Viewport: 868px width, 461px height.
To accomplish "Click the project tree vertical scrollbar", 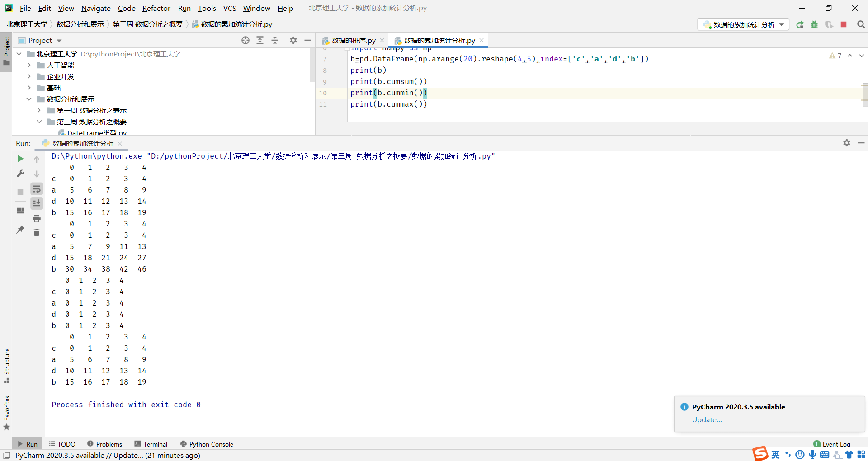I will (x=312, y=66).
